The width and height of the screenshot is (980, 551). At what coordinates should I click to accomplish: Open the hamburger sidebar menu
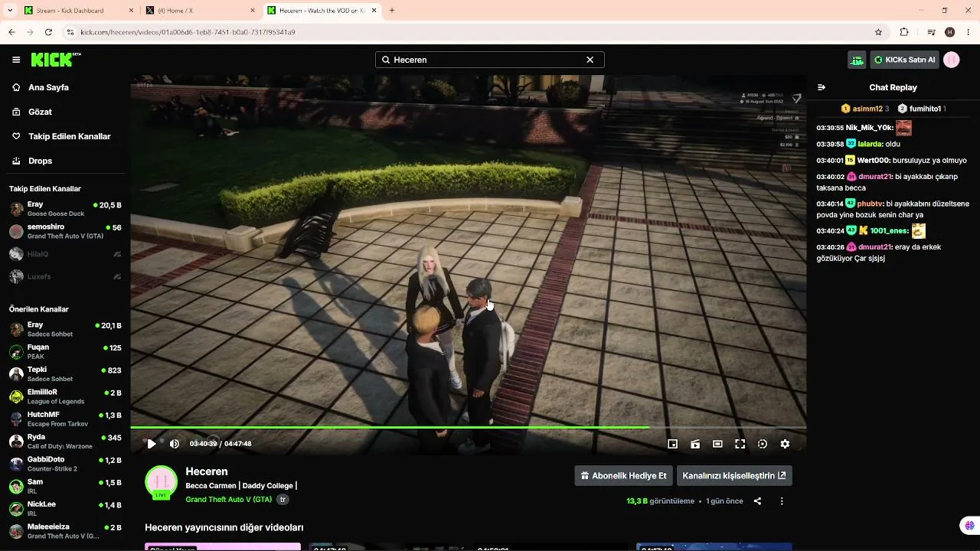[16, 60]
